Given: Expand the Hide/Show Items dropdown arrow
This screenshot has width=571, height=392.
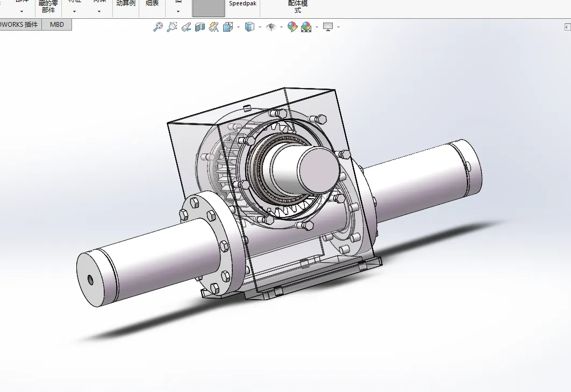Looking at the screenshot, I should [282, 27].
